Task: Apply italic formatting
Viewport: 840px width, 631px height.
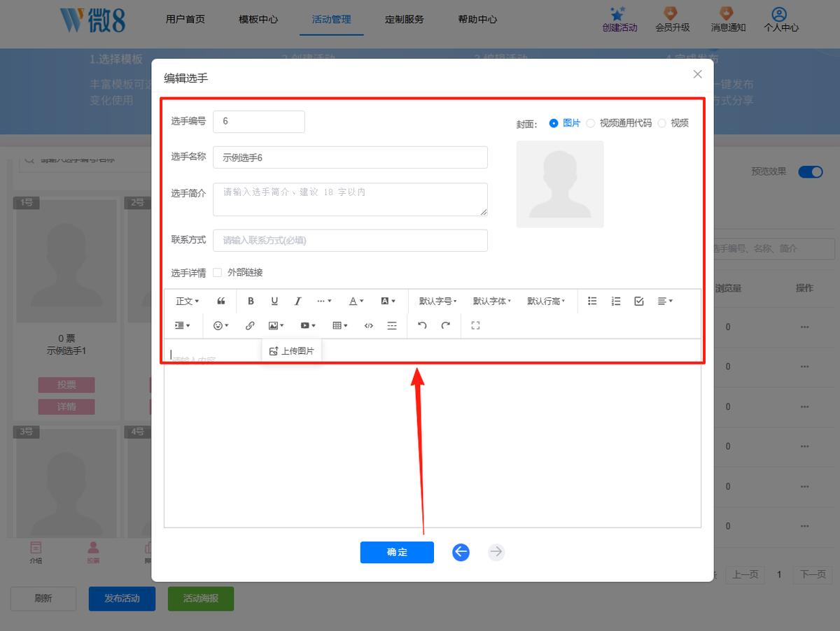Action: [297, 302]
